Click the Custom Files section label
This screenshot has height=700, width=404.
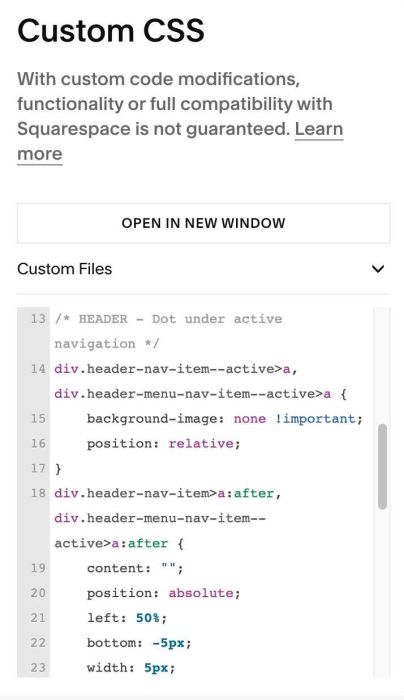[x=65, y=269]
